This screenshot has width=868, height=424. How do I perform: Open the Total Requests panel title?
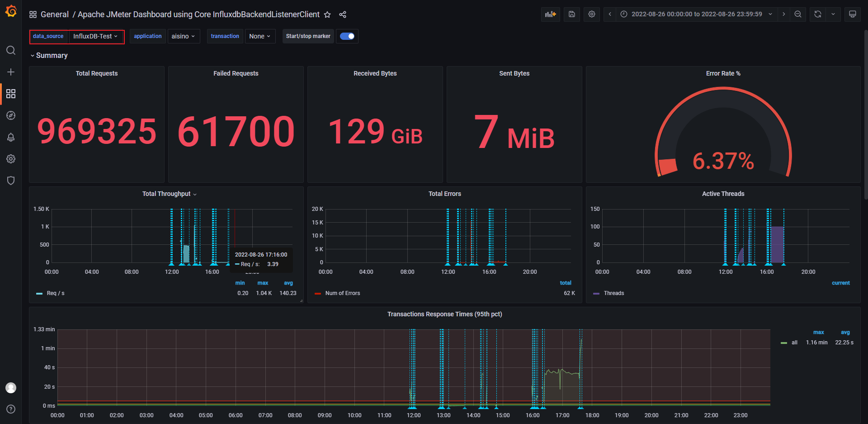pos(97,73)
